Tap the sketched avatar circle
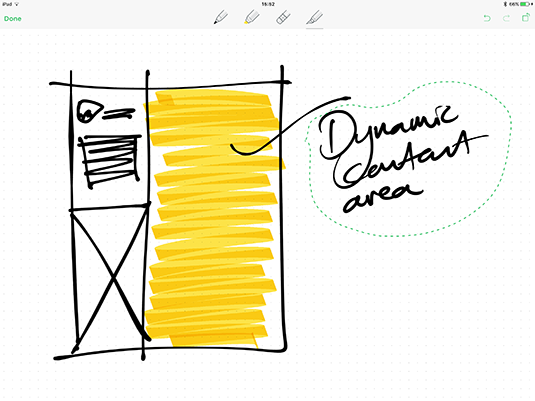 89,112
